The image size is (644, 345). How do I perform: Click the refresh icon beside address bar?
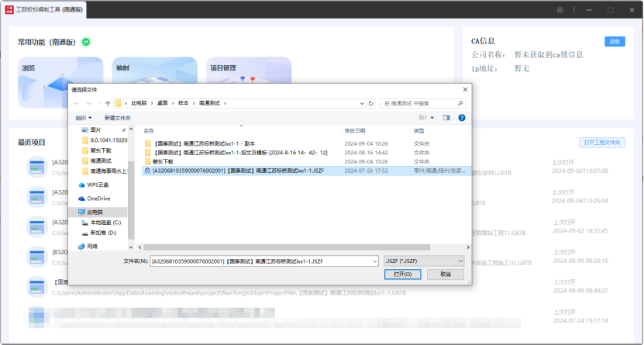coord(371,103)
